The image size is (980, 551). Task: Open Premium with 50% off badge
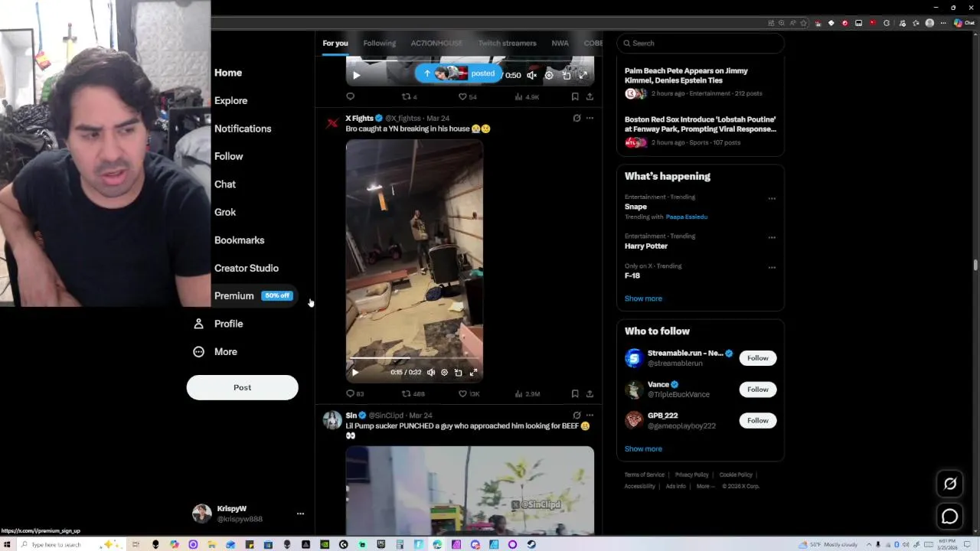(x=253, y=296)
